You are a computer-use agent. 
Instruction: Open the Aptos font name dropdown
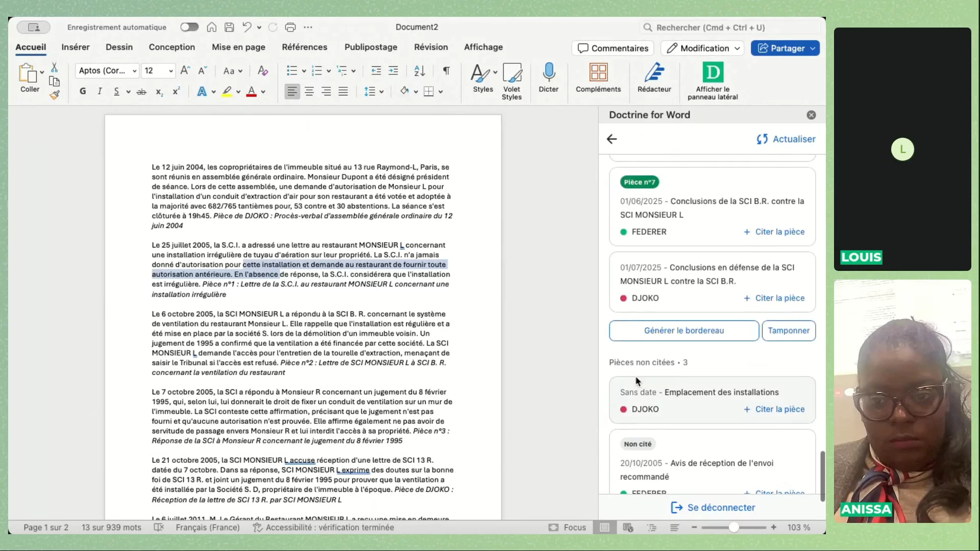coord(134,71)
